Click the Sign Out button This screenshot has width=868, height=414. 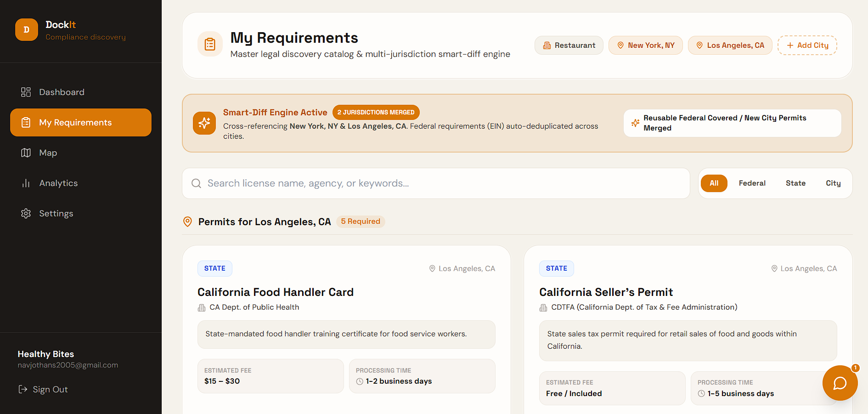point(43,389)
